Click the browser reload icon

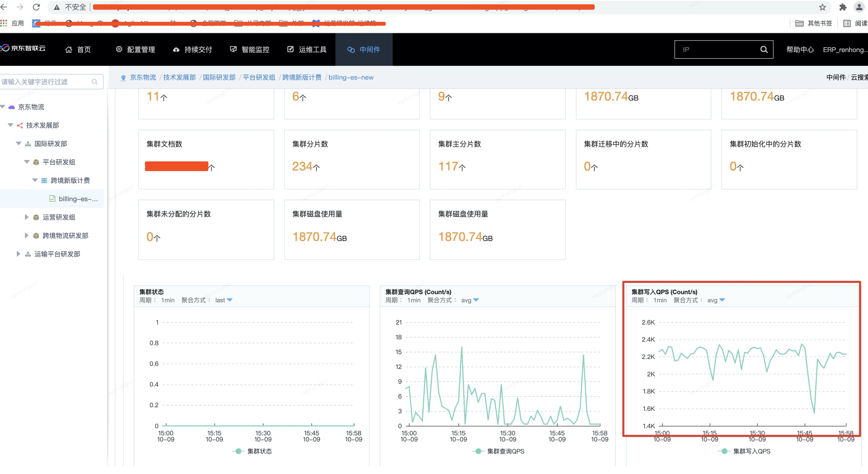(x=36, y=7)
